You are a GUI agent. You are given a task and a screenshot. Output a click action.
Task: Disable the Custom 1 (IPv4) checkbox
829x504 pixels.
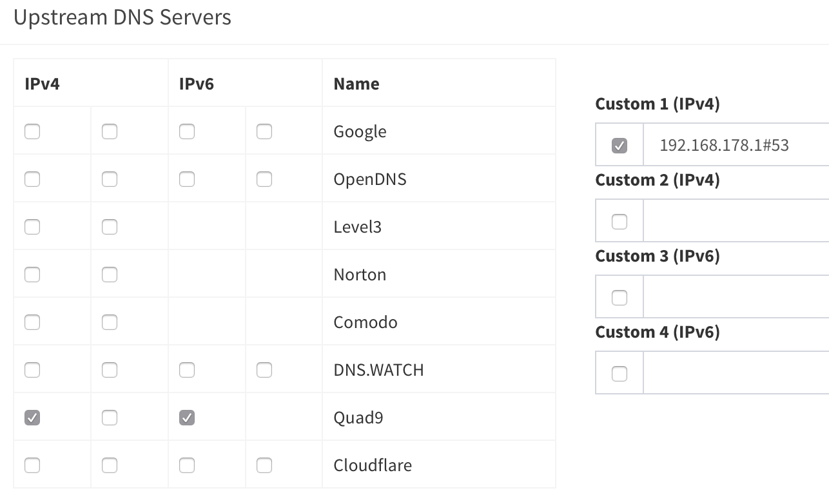coord(619,146)
